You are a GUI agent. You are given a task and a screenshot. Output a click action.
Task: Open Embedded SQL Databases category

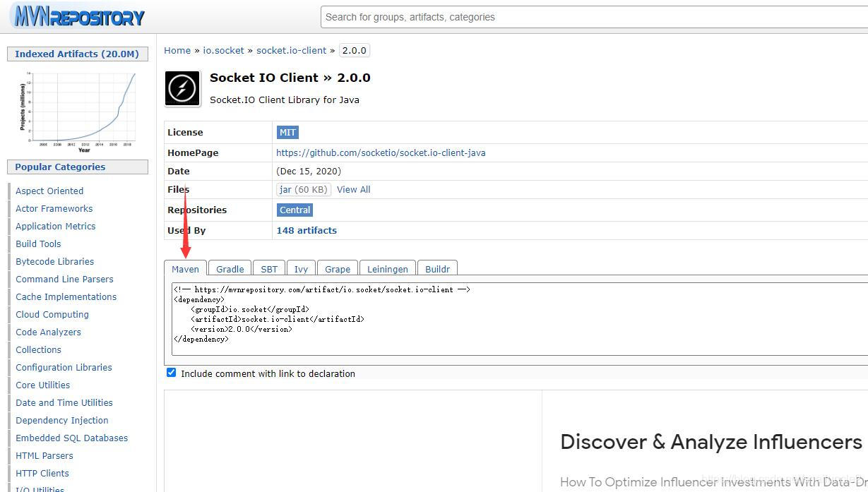(72, 438)
